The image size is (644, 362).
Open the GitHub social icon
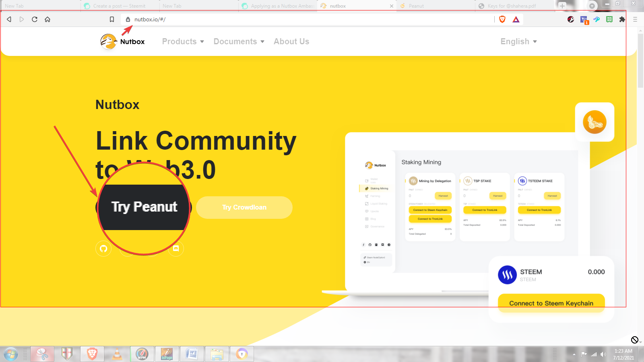coord(103,249)
